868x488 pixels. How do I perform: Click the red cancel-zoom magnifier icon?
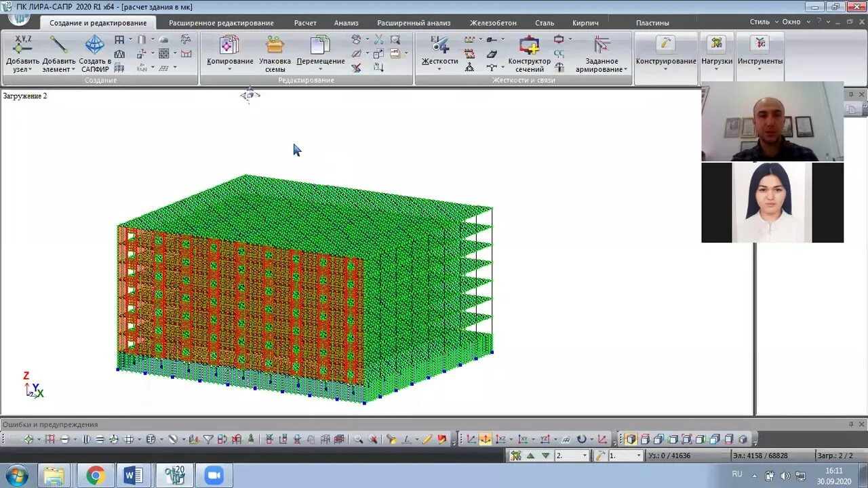tap(373, 439)
